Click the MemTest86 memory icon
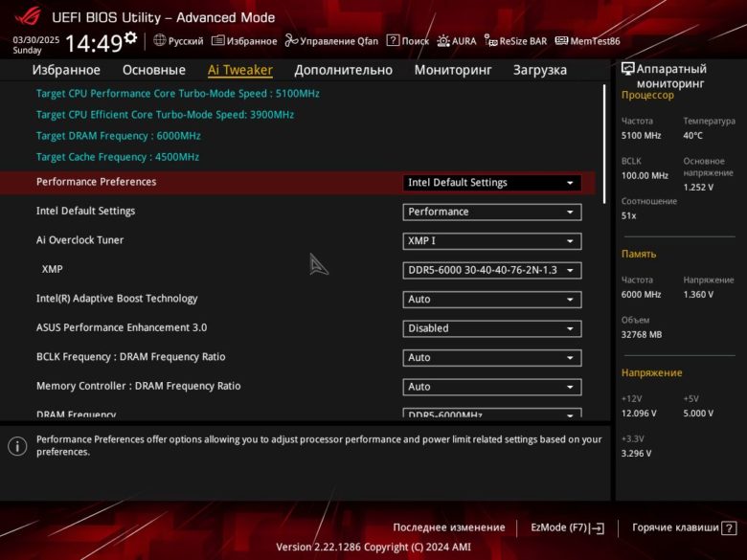747x560 pixels. (x=561, y=40)
